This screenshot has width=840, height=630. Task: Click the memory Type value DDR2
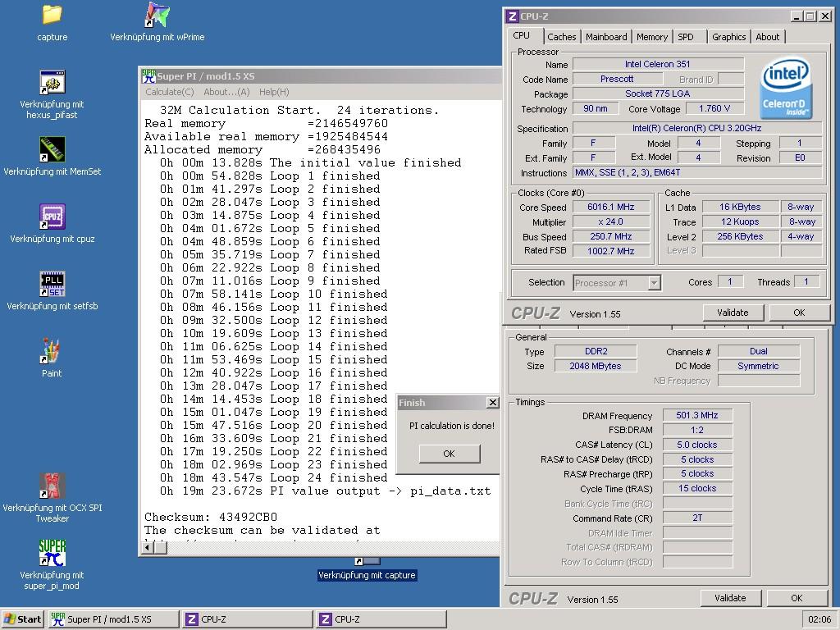coord(596,351)
